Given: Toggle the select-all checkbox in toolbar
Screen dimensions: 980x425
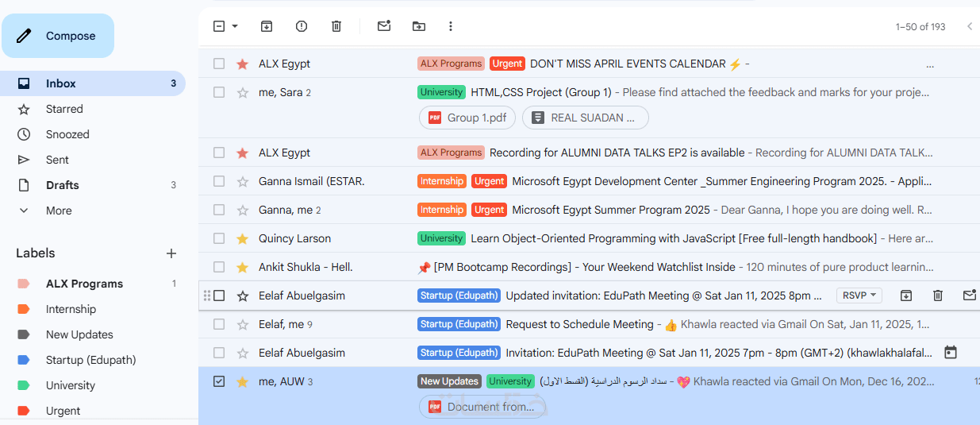Looking at the screenshot, I should coord(219,26).
